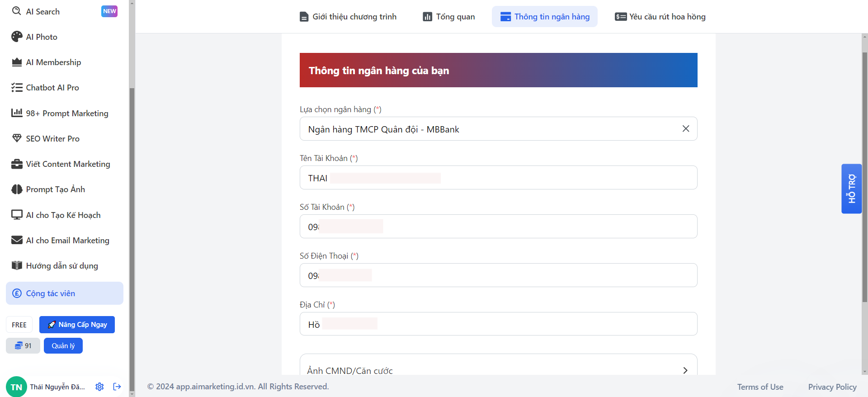Image resolution: width=868 pixels, height=397 pixels.
Task: Open Yêu cầu rút hoa hồng tab
Action: (x=660, y=17)
